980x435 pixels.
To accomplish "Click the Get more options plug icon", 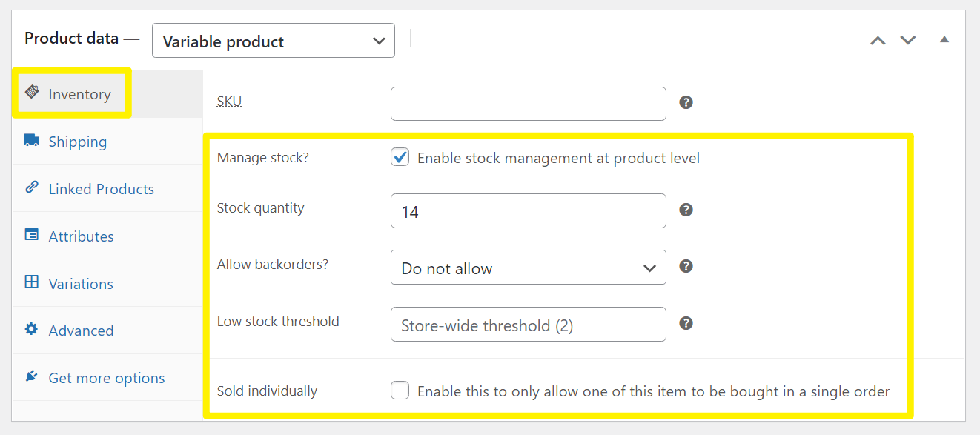I will [31, 376].
